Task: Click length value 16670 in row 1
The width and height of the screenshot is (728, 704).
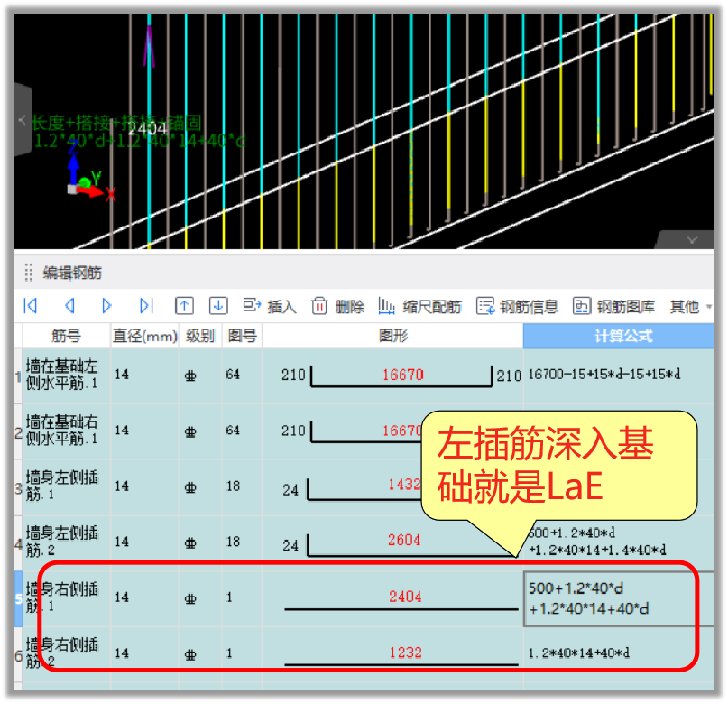Action: [x=403, y=375]
